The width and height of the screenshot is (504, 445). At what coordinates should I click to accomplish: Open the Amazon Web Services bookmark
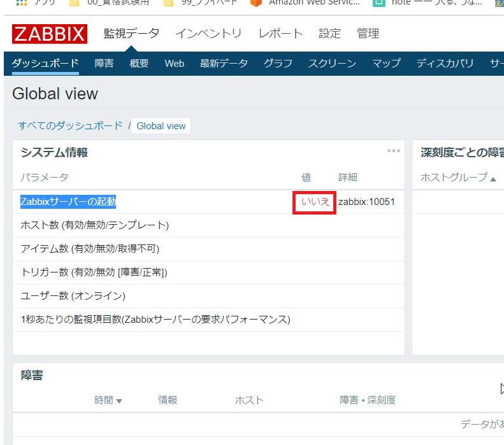(305, 3)
